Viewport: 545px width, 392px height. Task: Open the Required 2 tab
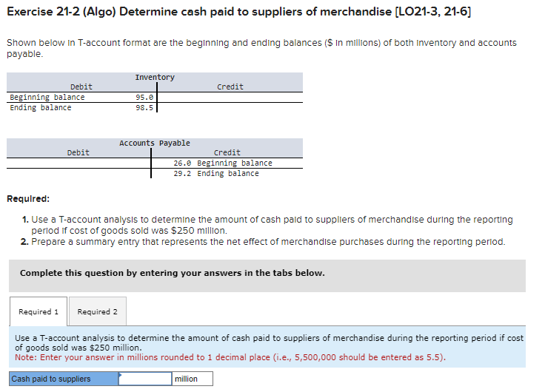[x=97, y=311]
